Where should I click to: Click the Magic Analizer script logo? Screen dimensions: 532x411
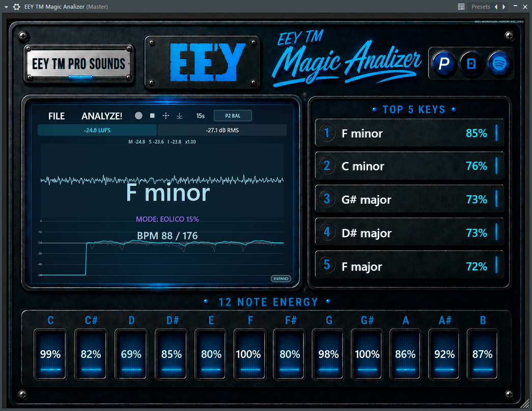coord(347,59)
